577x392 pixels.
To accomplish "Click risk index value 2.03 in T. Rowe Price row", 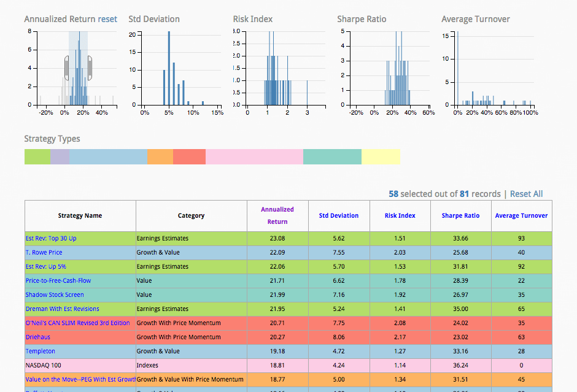I will [400, 252].
